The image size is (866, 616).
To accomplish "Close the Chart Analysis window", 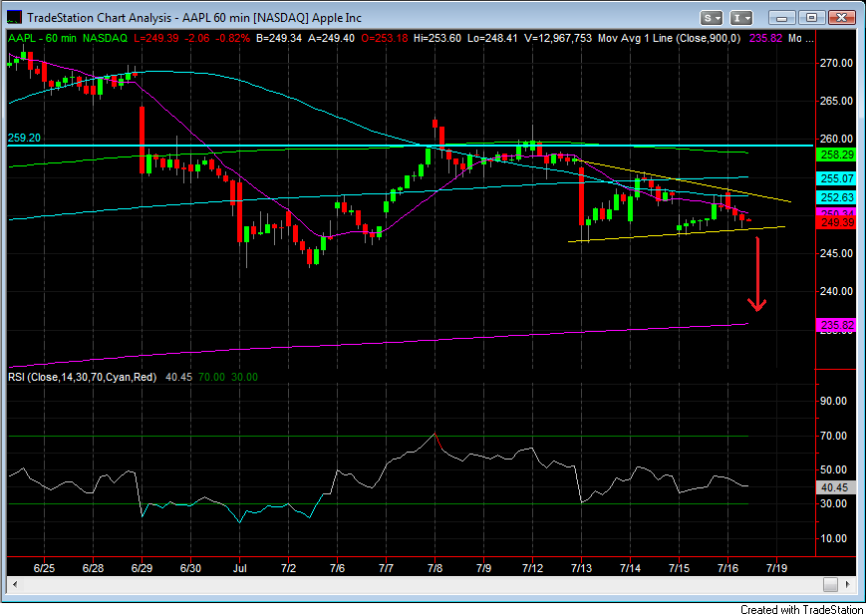I will [x=842, y=18].
